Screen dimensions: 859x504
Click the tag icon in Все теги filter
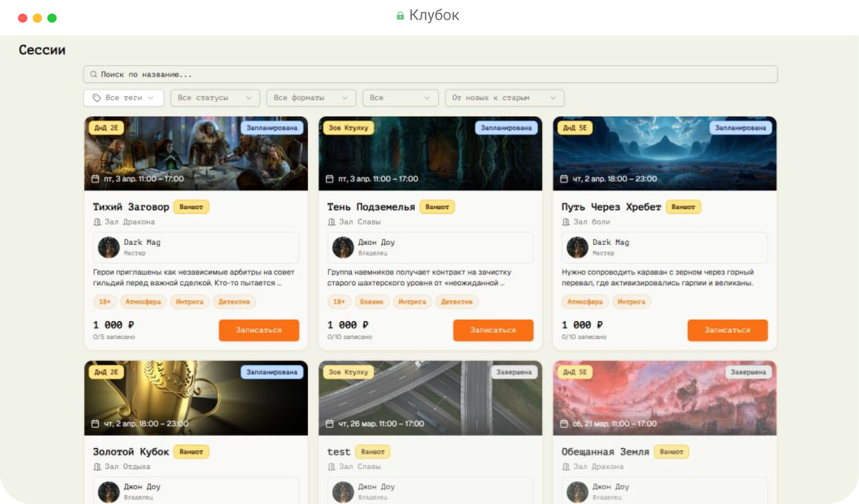(x=97, y=98)
